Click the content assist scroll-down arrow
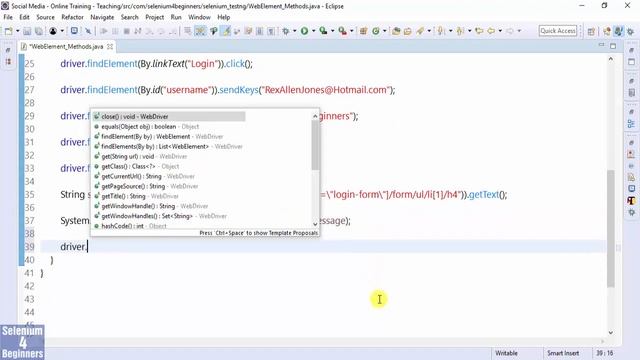640x360 pixels. 315,224
